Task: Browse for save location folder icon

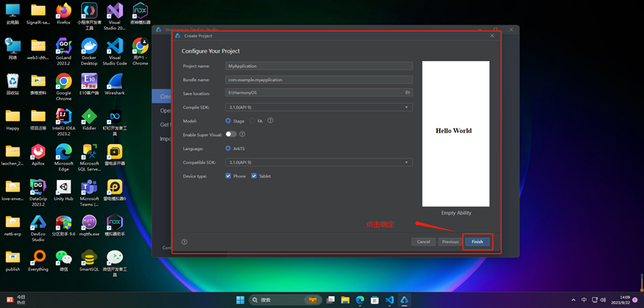Action: click(x=408, y=93)
